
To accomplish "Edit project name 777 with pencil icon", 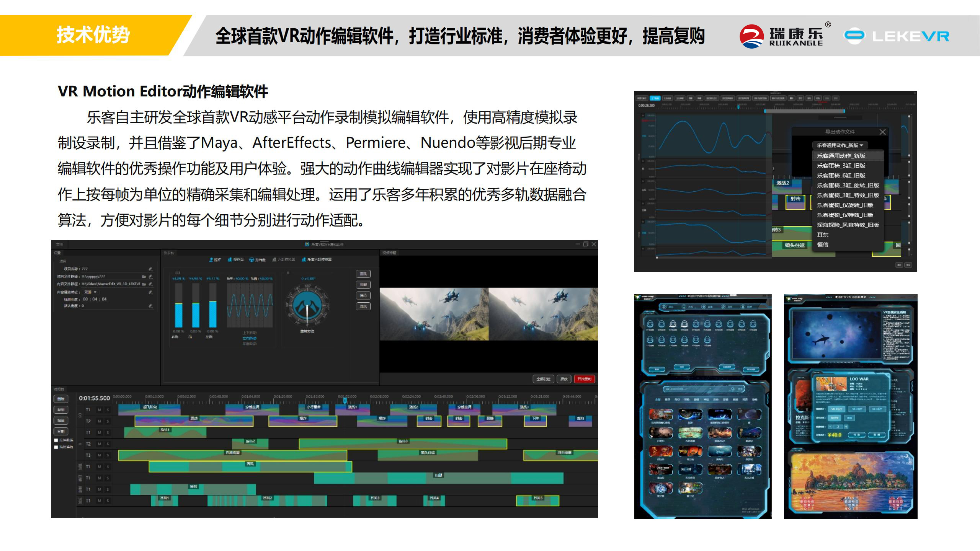I will pyautogui.click(x=150, y=269).
